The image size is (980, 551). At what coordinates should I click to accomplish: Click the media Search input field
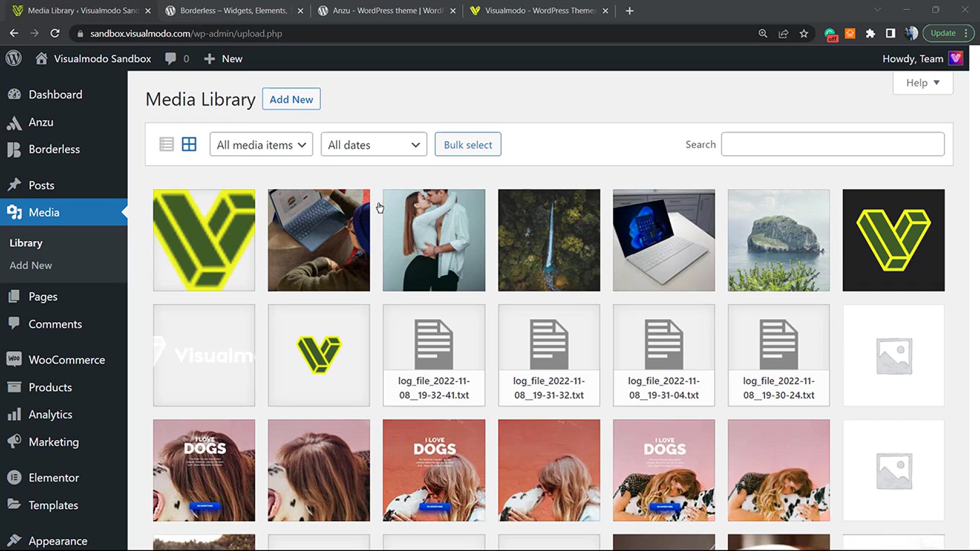coord(832,144)
